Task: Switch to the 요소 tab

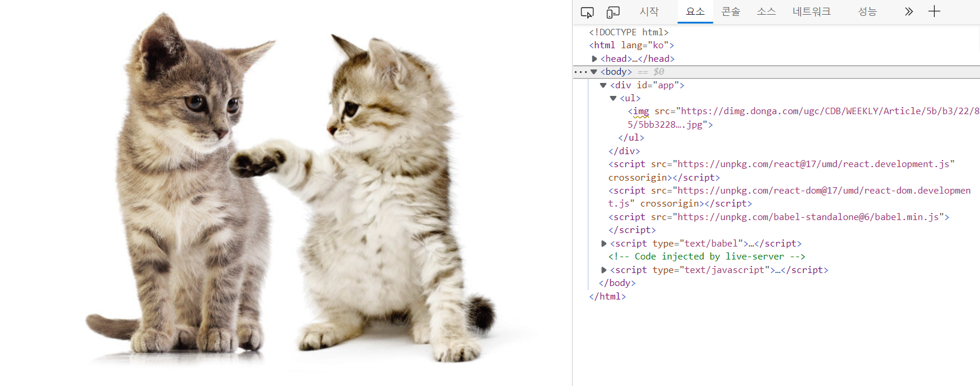Action: [695, 11]
